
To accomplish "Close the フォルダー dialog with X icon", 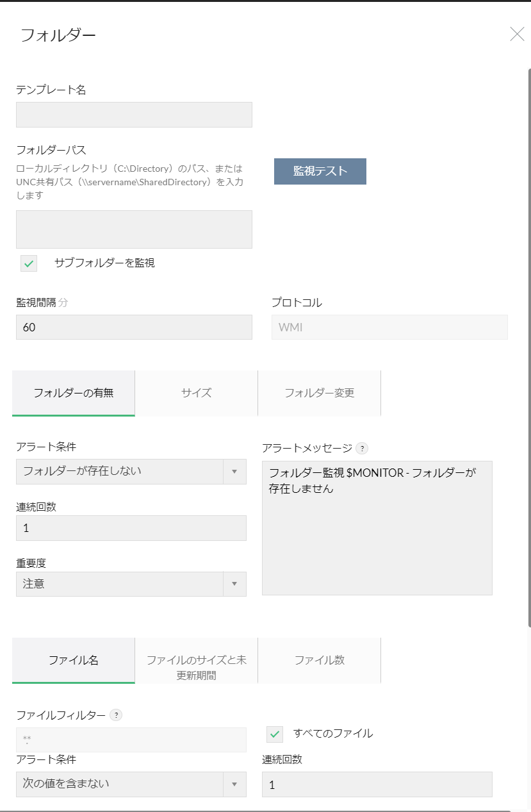I will click(x=517, y=35).
